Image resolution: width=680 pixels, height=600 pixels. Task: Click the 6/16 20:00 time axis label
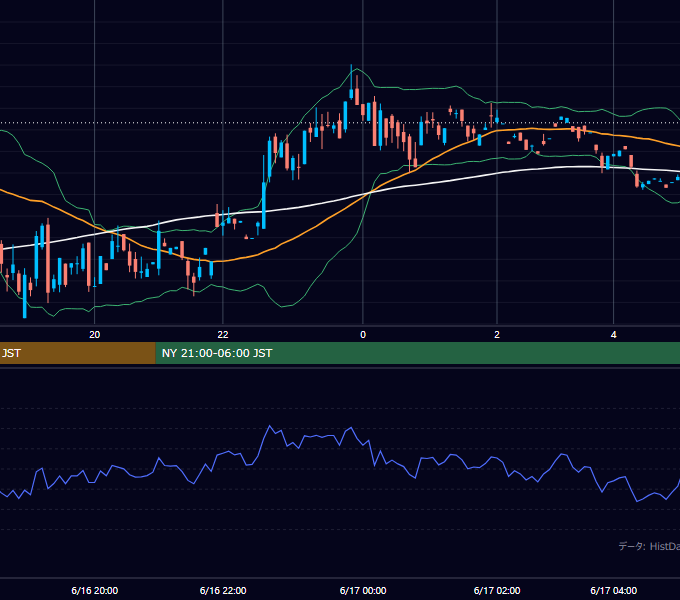(x=95, y=590)
